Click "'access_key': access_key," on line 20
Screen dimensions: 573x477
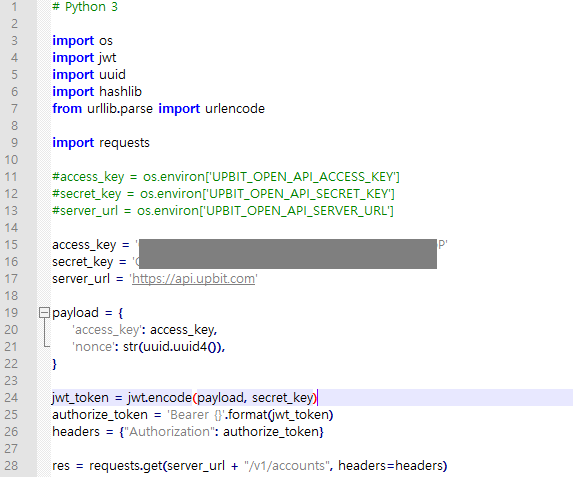(x=145, y=330)
